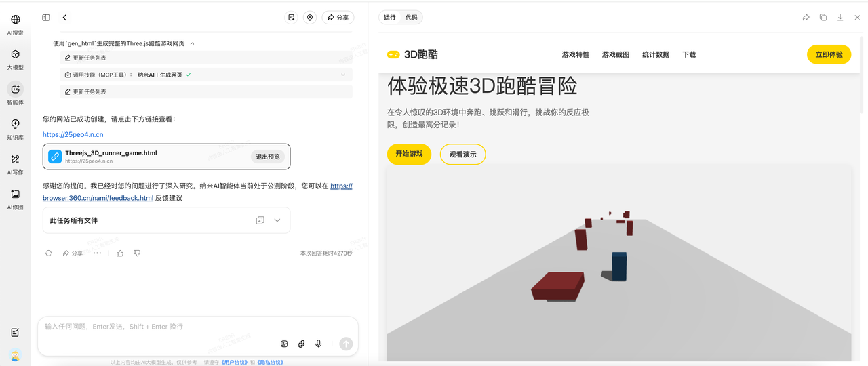Toggle the sidebar panel icon at top

coord(46,18)
